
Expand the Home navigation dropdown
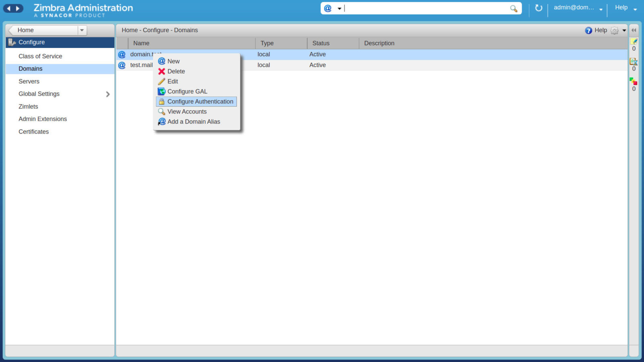(82, 30)
